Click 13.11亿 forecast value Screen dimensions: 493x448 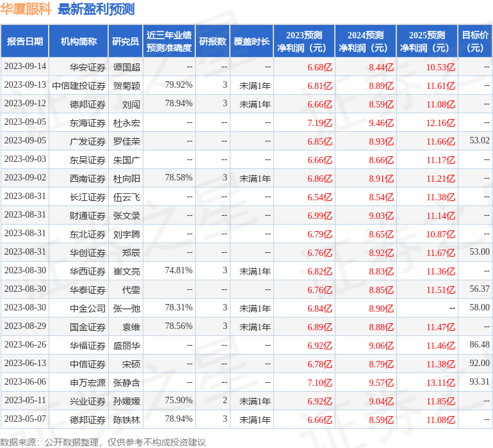point(440,382)
